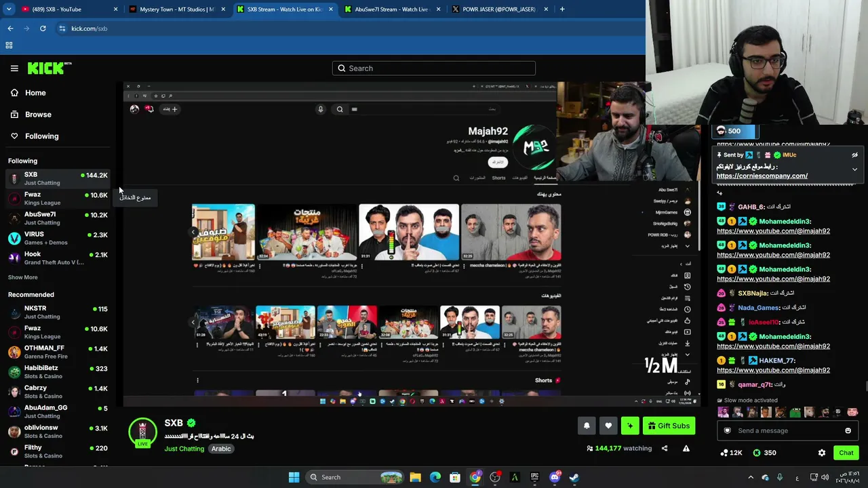Image resolution: width=868 pixels, height=488 pixels.
Task: Open Google Chrome on the taskbar
Action: (x=475, y=477)
